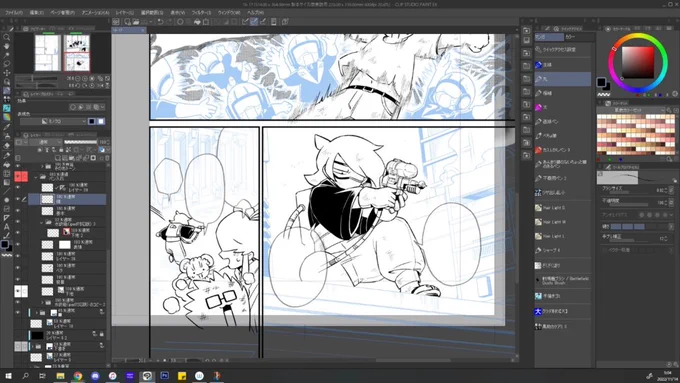Screen dimensions: 680x383
Task: Click the Undo arrow in command bar
Action: 160,21
